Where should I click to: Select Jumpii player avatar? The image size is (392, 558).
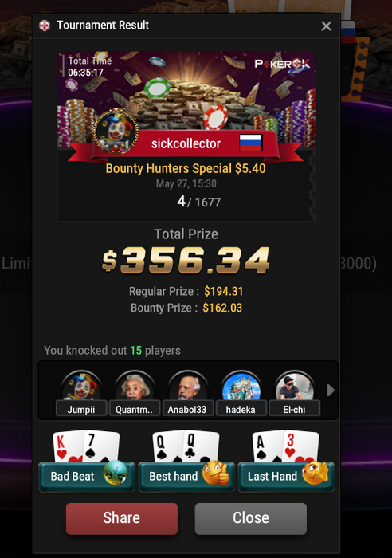tap(81, 386)
